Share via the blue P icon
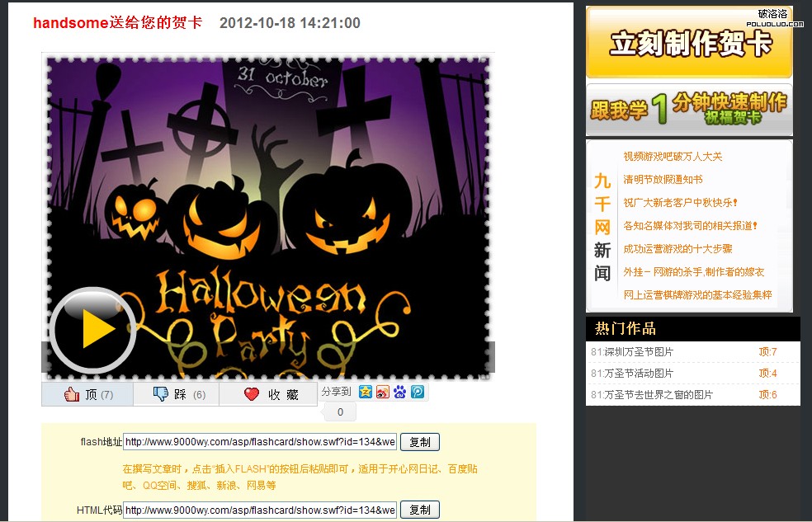The image size is (812, 522). (418, 392)
